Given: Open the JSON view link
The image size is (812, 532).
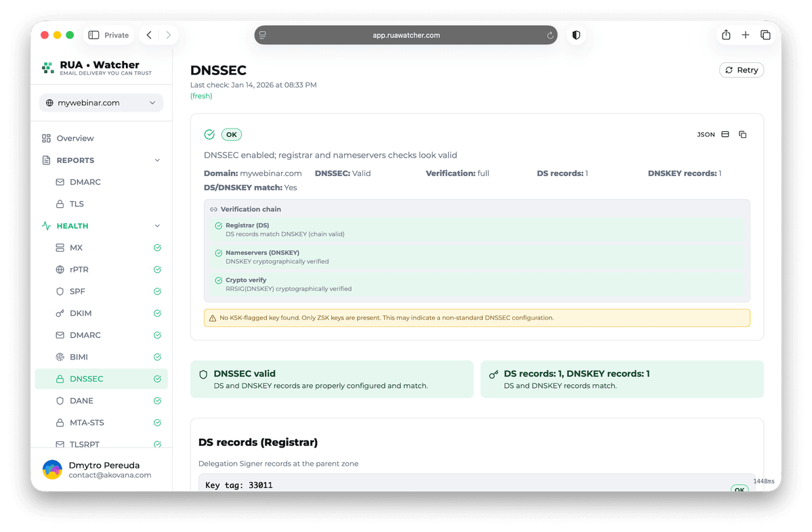Looking at the screenshot, I should click(706, 134).
